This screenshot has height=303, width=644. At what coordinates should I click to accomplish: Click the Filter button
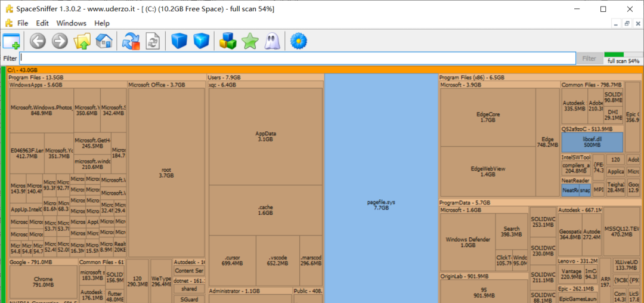(589, 58)
